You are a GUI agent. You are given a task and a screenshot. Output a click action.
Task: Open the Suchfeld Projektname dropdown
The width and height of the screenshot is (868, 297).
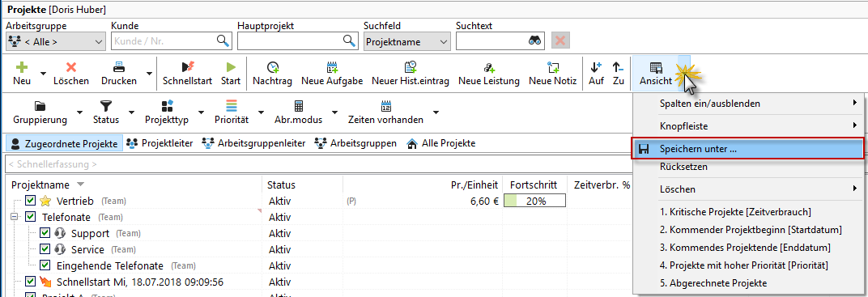coord(407,41)
